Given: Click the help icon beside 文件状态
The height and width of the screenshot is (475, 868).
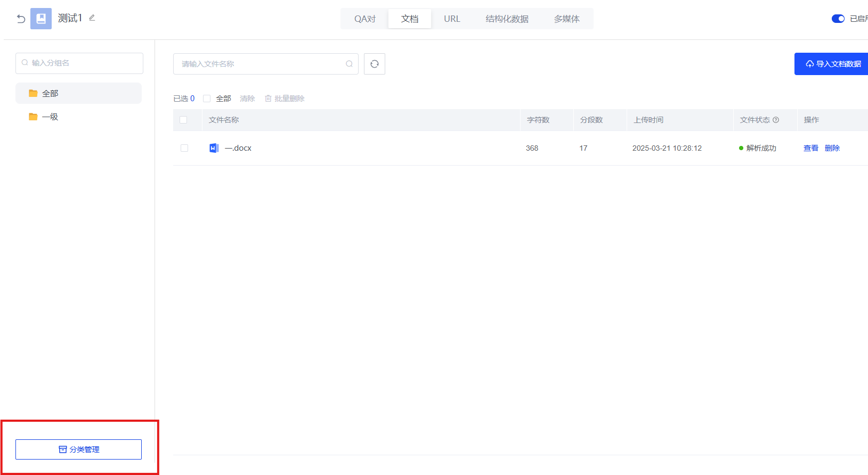Looking at the screenshot, I should coord(776,120).
